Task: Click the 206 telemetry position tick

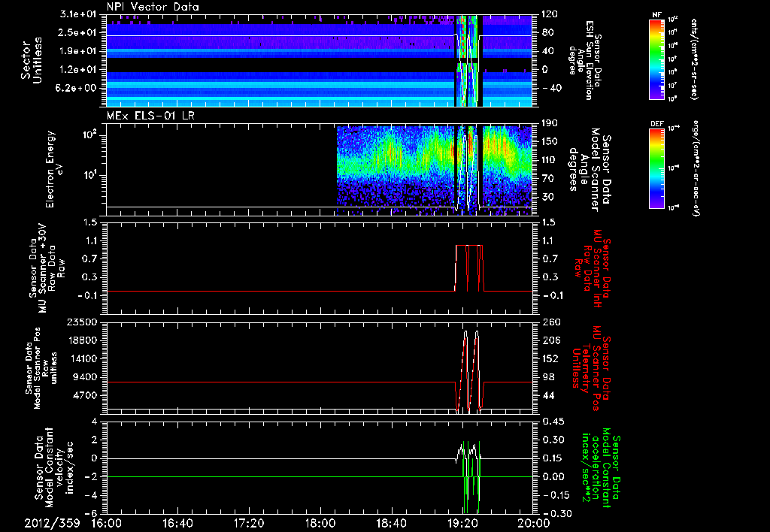Action: [549, 340]
